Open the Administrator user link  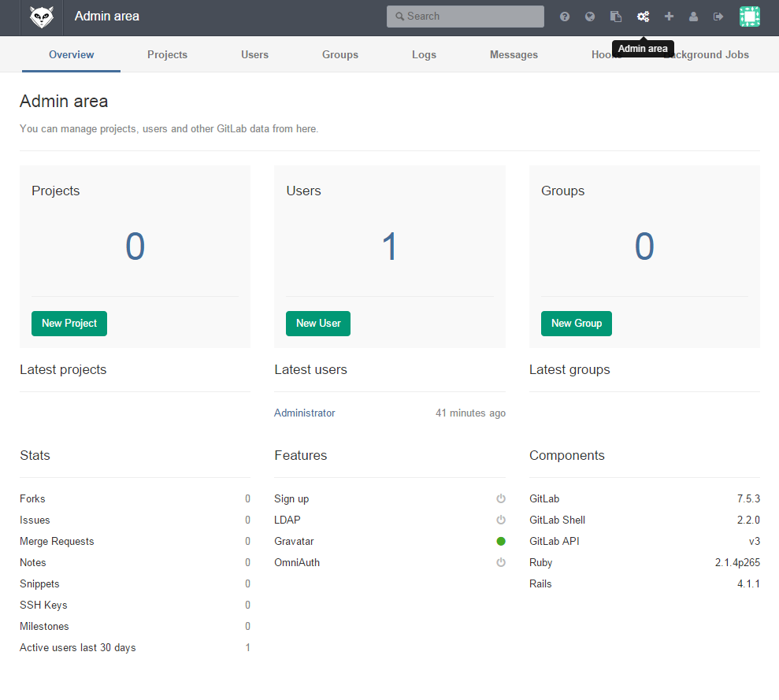tap(305, 413)
